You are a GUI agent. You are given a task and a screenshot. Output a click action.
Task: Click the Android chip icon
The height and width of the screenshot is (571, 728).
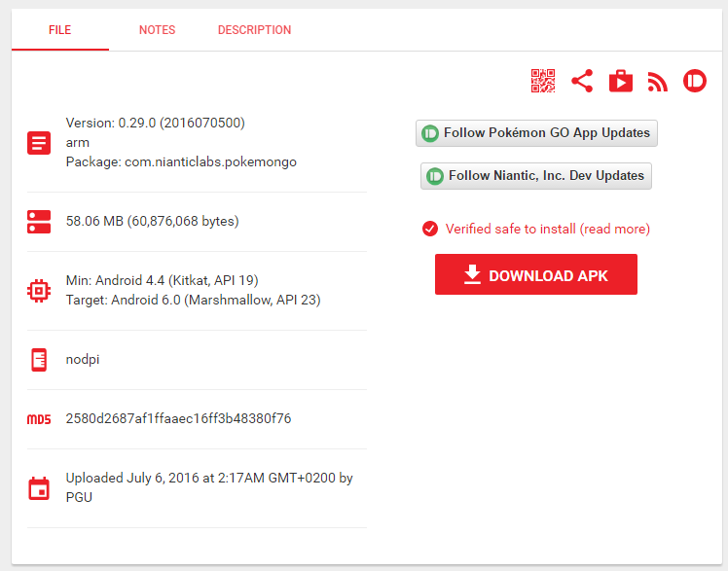pyautogui.click(x=39, y=291)
